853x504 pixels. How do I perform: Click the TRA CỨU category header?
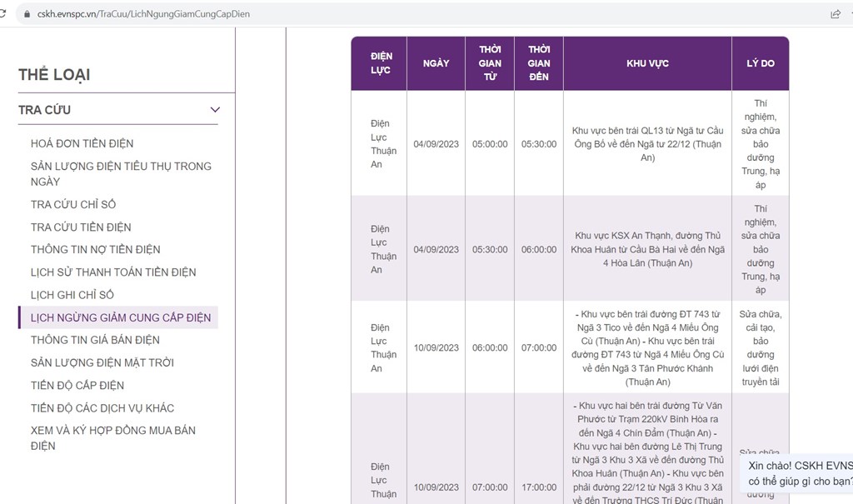[x=118, y=110]
